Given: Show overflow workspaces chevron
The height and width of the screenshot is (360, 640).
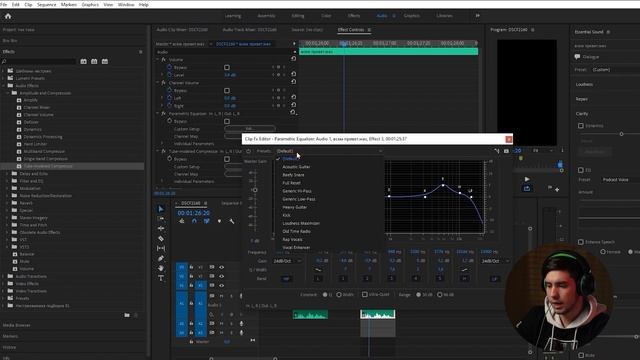Looking at the screenshot, I should (x=477, y=16).
